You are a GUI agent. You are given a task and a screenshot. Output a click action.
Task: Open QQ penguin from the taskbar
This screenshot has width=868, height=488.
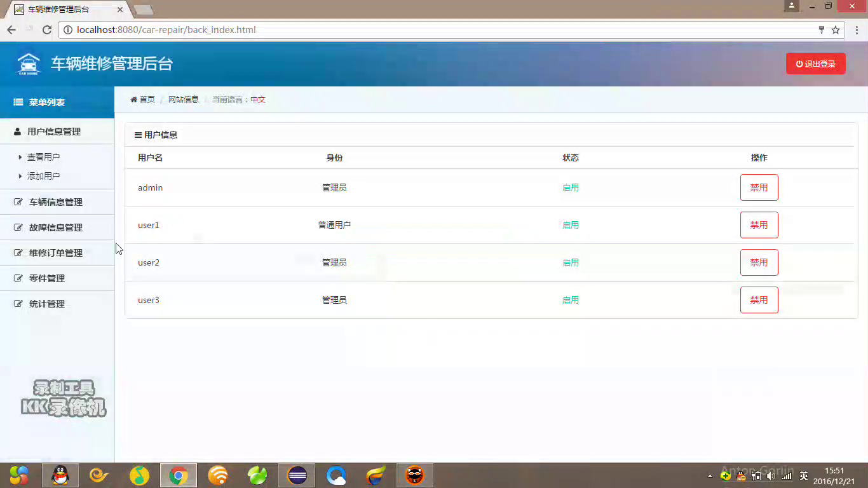(60, 475)
